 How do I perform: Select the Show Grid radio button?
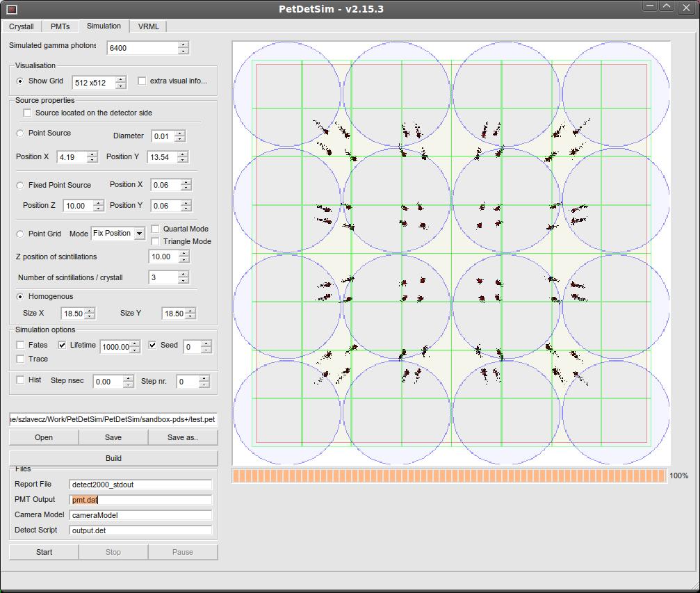pyautogui.click(x=20, y=81)
